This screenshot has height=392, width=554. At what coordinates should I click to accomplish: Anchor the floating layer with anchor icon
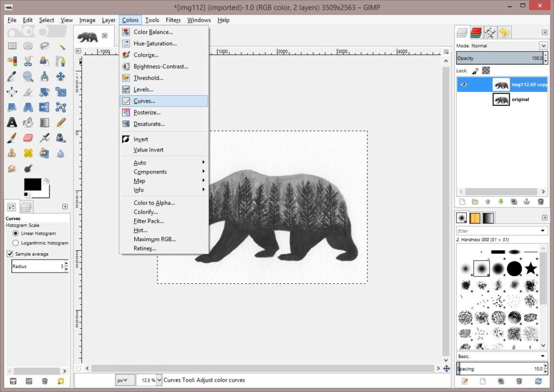tap(526, 202)
